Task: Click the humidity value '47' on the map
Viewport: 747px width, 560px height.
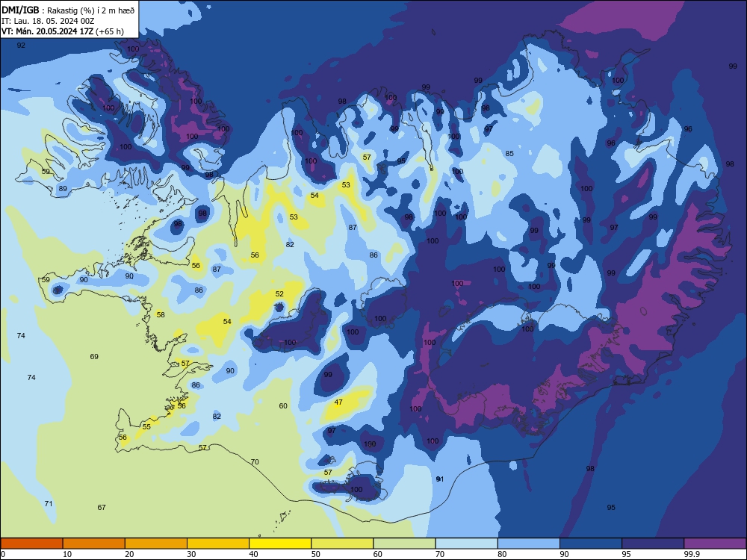Action: point(338,402)
